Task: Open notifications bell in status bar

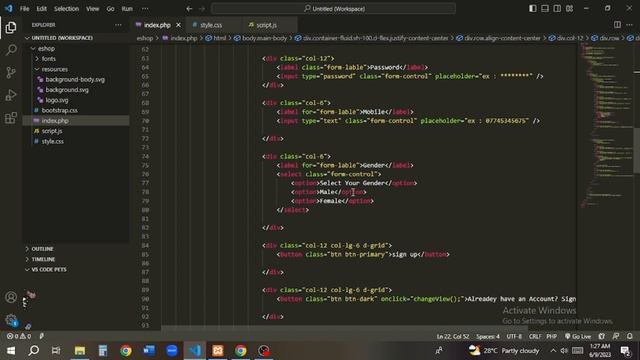Action: click(629, 336)
